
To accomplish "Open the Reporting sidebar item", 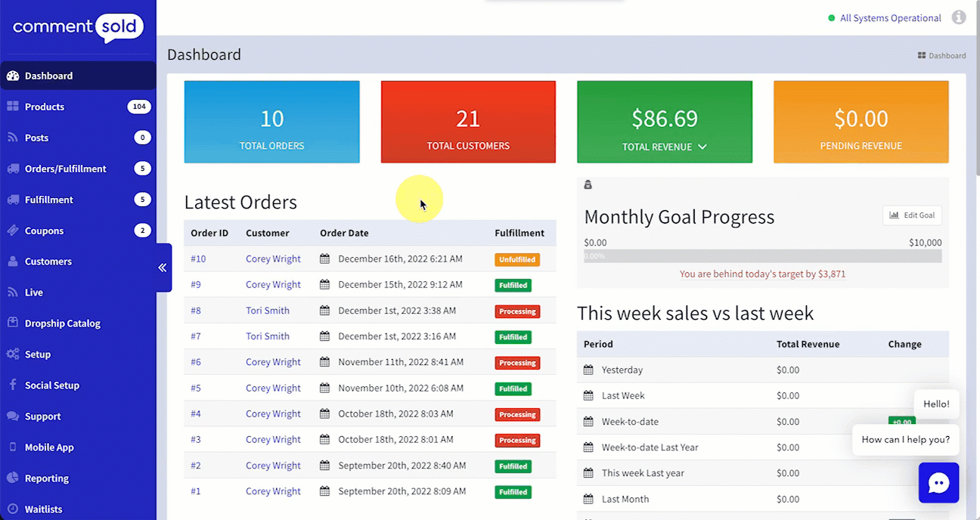I will point(78,478).
